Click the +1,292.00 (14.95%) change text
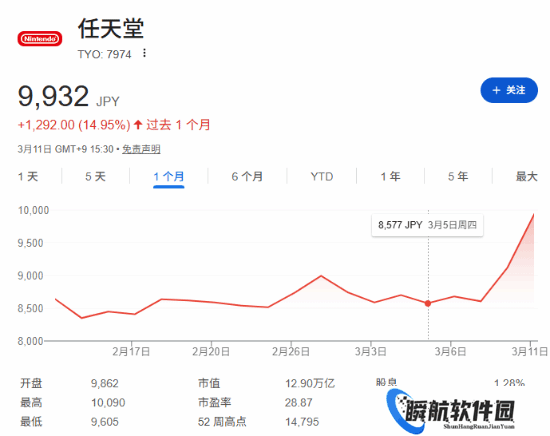The height and width of the screenshot is (436, 550). (x=74, y=125)
